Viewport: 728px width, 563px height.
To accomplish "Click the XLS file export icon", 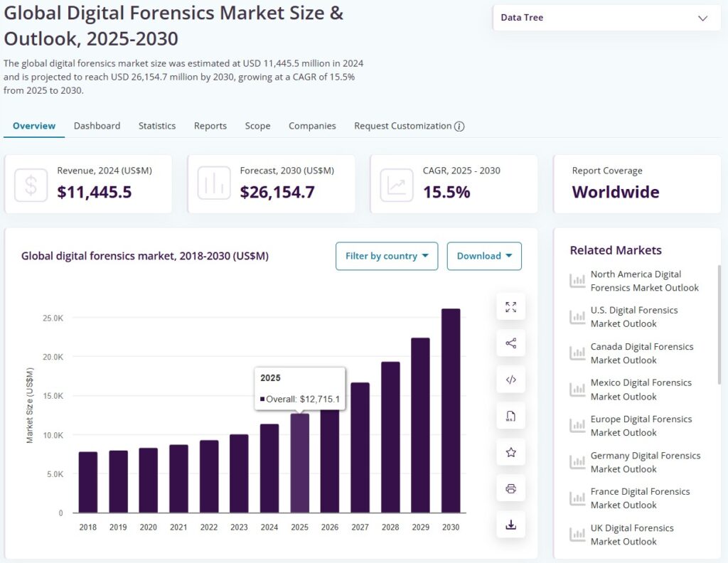I will point(510,416).
